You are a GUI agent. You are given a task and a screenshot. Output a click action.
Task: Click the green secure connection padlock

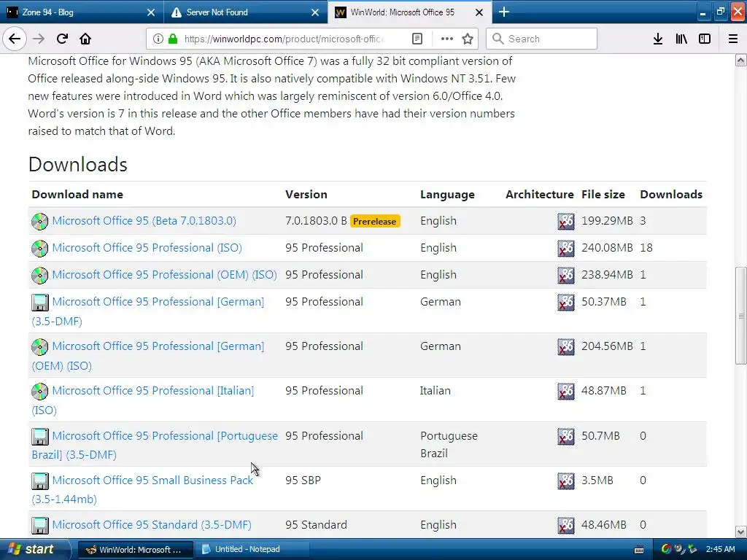[173, 39]
